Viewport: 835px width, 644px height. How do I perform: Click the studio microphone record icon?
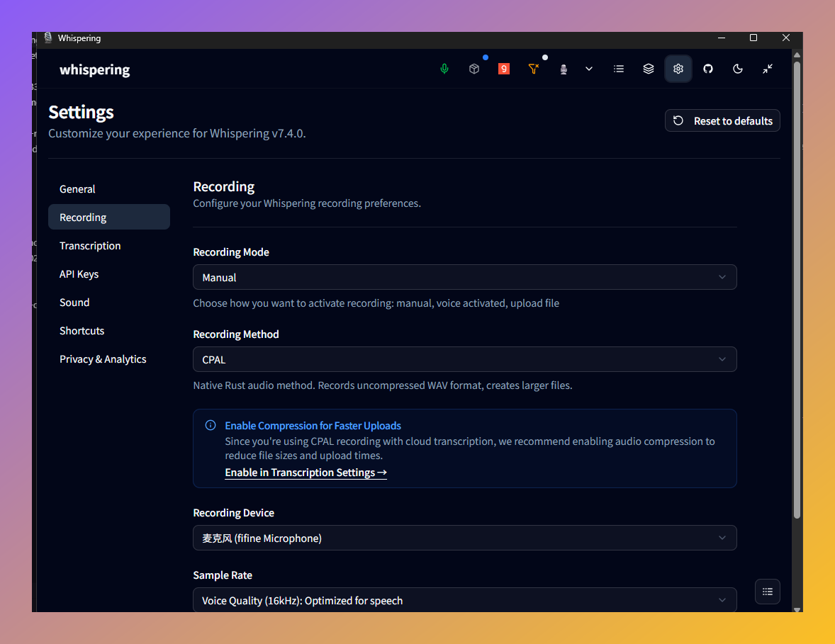pos(564,69)
